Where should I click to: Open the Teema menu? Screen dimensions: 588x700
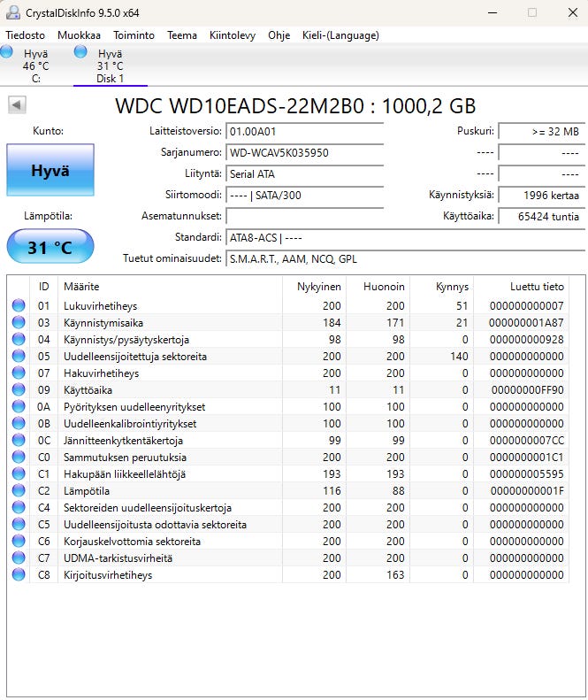(x=182, y=35)
